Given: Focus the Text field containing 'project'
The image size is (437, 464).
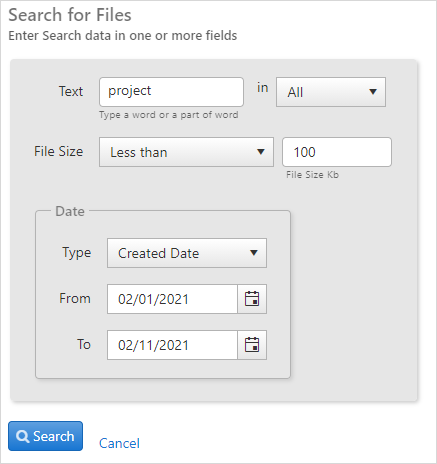Looking at the screenshot, I should (171, 92).
